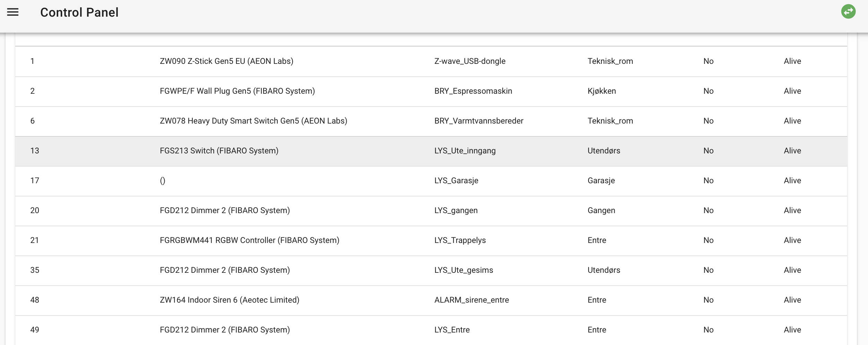This screenshot has width=868, height=345.
Task: Click the ALARM_sirene_entre name cell
Action: 471,300
